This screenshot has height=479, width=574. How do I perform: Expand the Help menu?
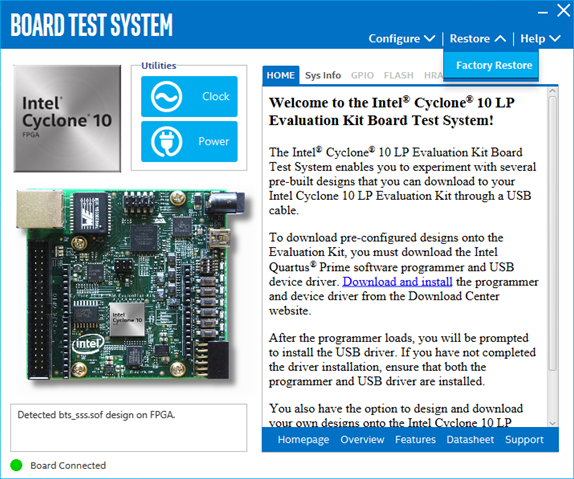click(540, 38)
